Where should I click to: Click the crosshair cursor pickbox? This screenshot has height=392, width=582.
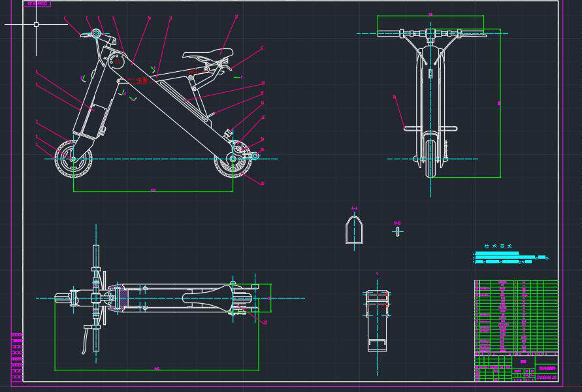click(x=36, y=25)
